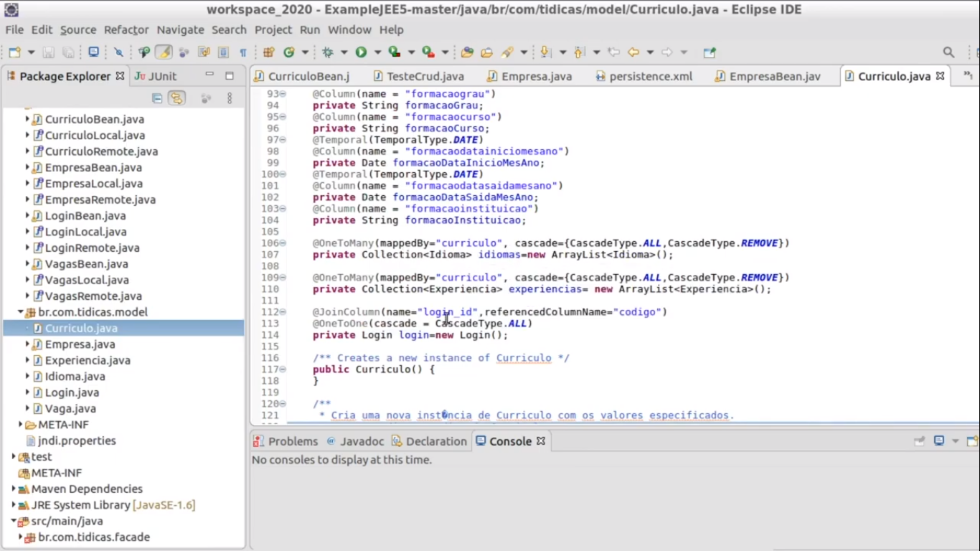Minimize the Package Explorer panel
Screen dimensions: 980x551
pyautogui.click(x=209, y=75)
